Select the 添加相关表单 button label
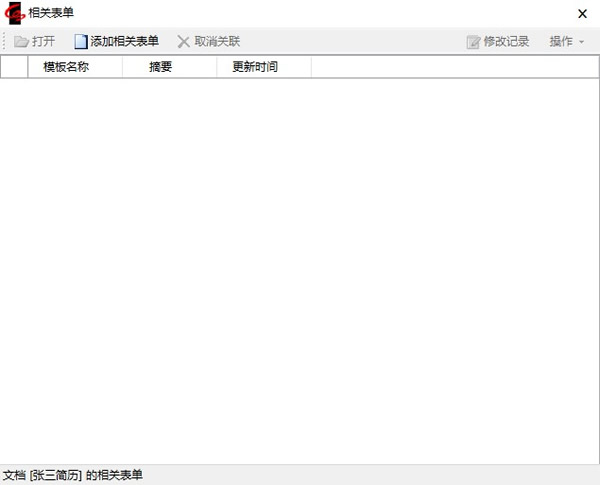This screenshot has width=600, height=485. (x=124, y=42)
